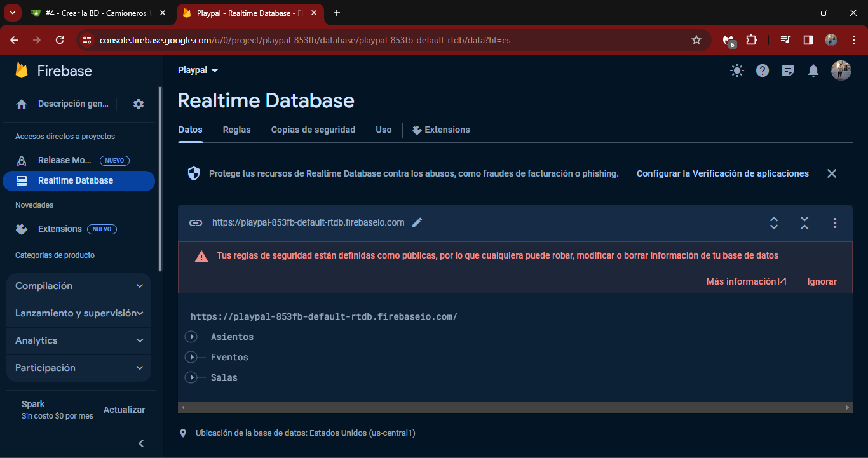The height and width of the screenshot is (458, 868).
Task: Open browser side panel icon
Action: click(x=808, y=40)
